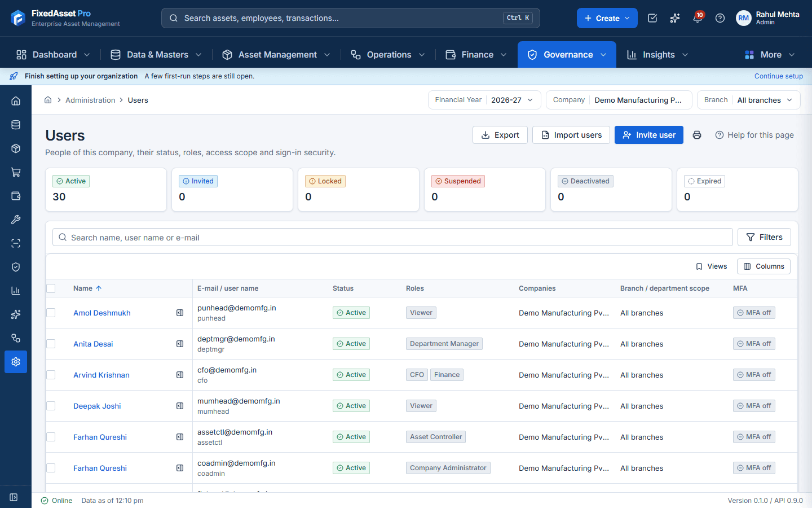Open the Company selector dropdown
Viewport: 812px width, 508px height.
(x=619, y=100)
